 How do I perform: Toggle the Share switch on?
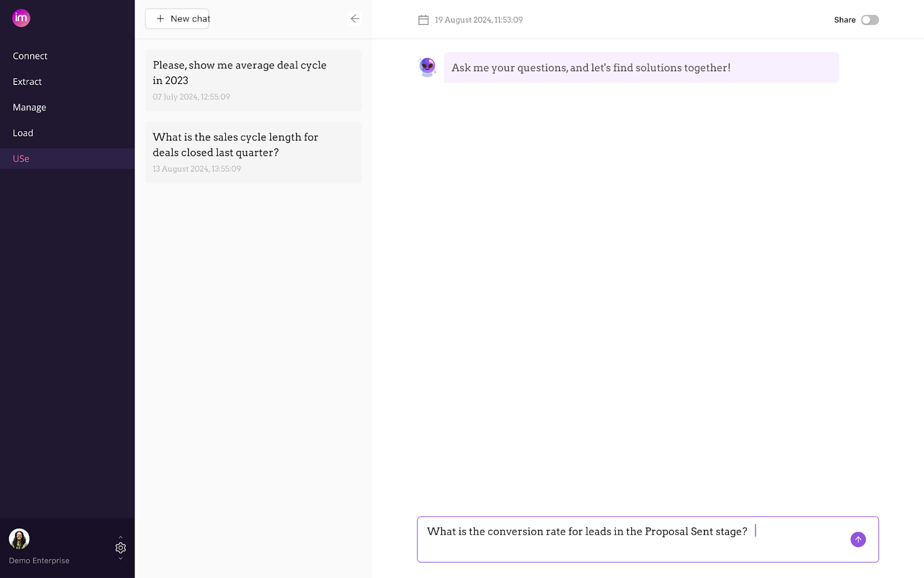click(x=869, y=20)
